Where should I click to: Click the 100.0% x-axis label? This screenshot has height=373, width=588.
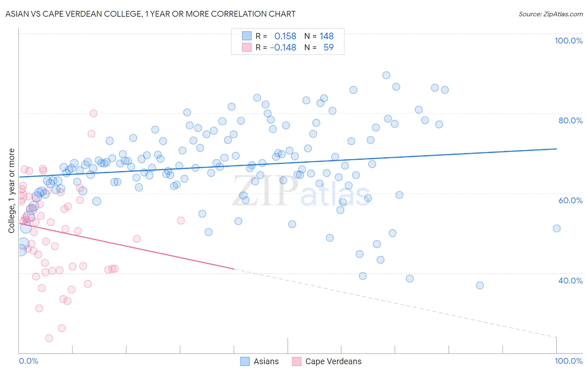coord(569,361)
